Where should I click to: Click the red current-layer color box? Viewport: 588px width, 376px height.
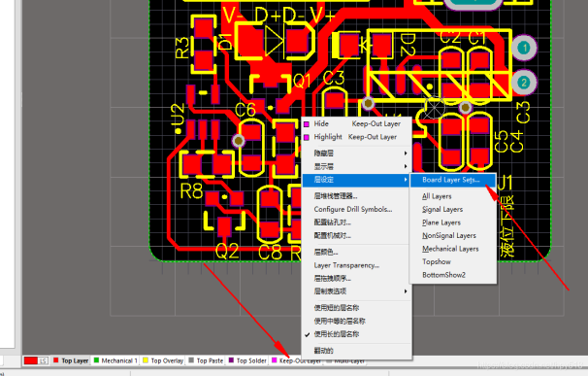31,361
